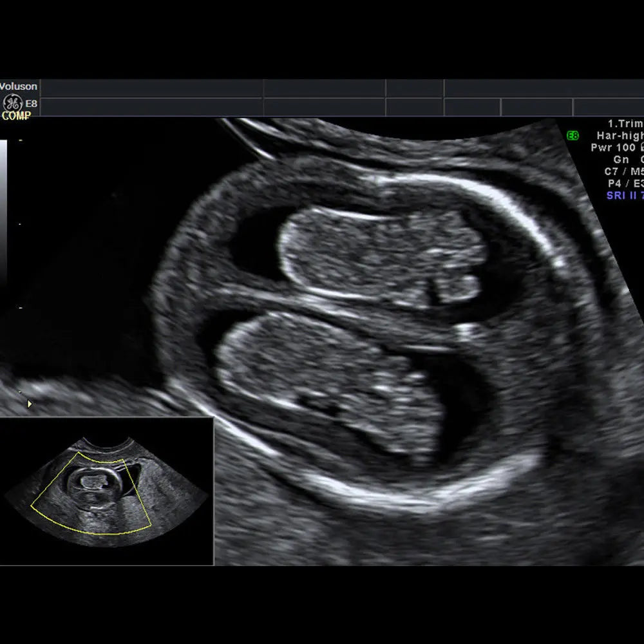The image size is (644, 644).
Task: Click leftmost empty field in bottom header row
Action: (151, 106)
